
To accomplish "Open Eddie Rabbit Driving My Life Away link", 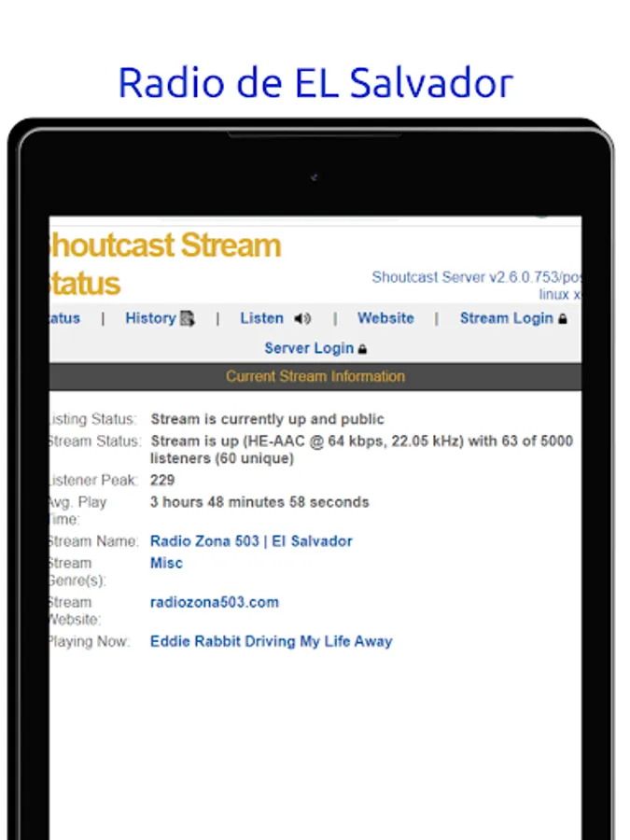I will click(x=271, y=641).
